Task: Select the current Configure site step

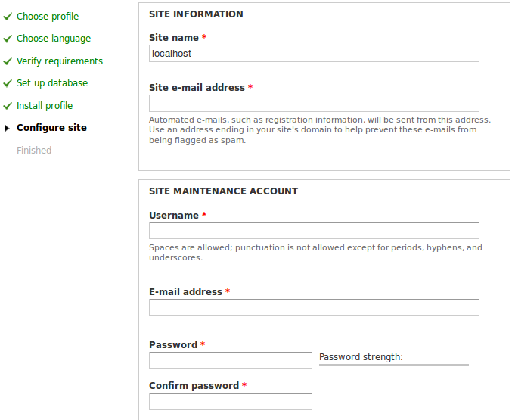Action: click(x=51, y=128)
